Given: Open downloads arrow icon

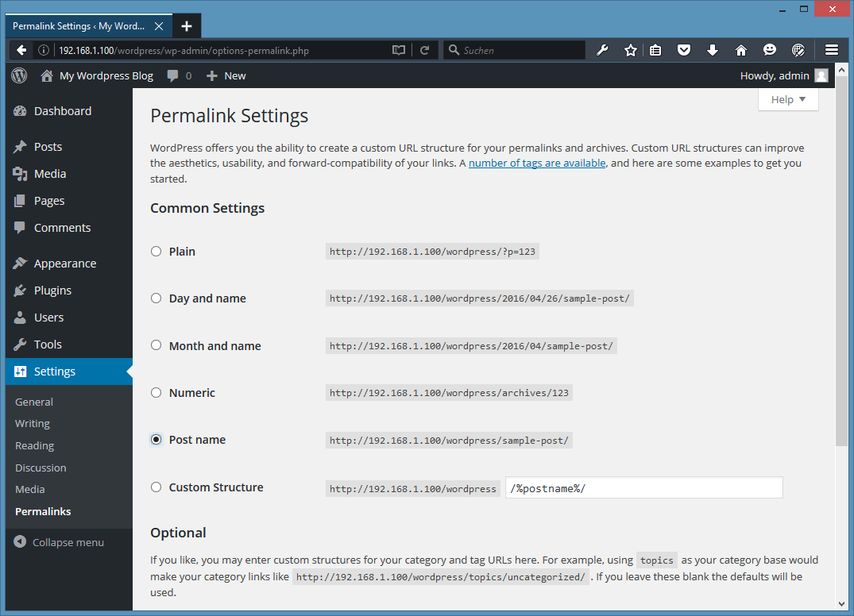Looking at the screenshot, I should click(713, 51).
